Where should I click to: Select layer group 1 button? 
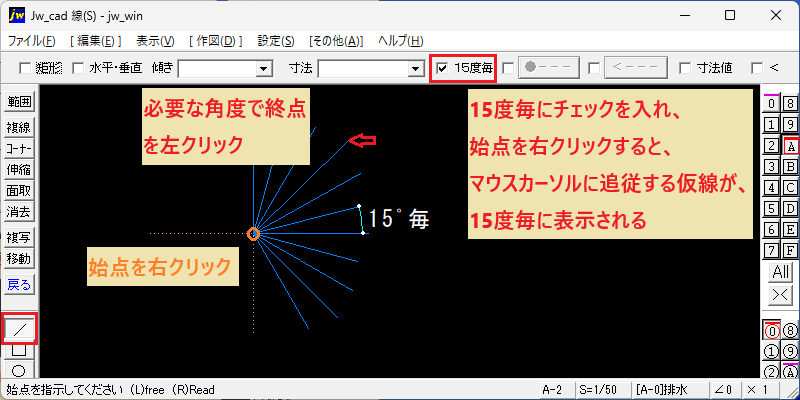pyautogui.click(x=772, y=124)
